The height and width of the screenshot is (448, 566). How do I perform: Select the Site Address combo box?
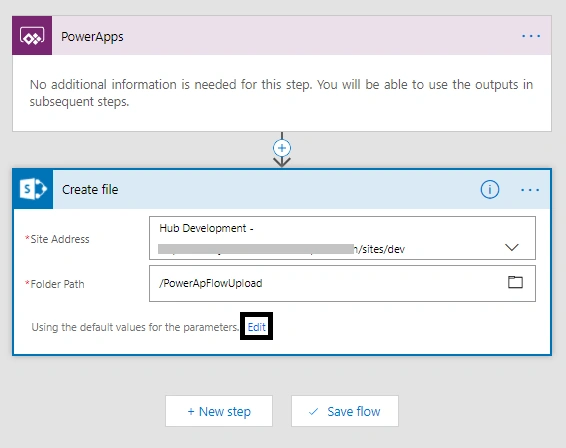[342, 238]
